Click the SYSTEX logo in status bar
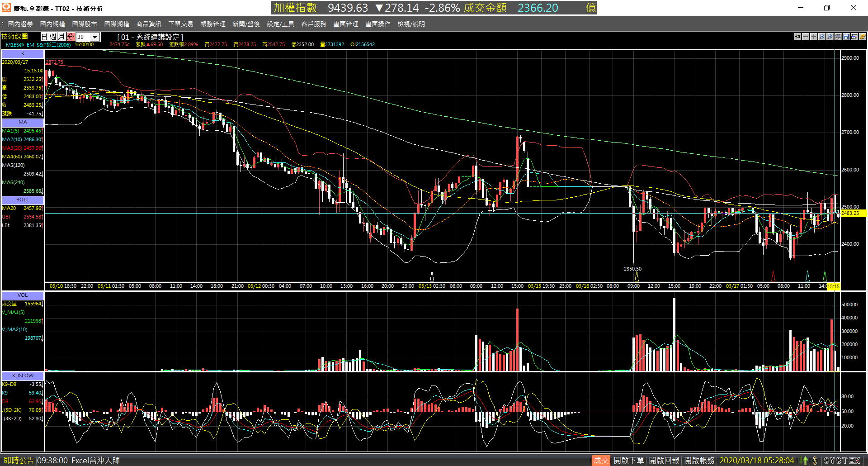The height and width of the screenshot is (466, 868). coord(843,461)
